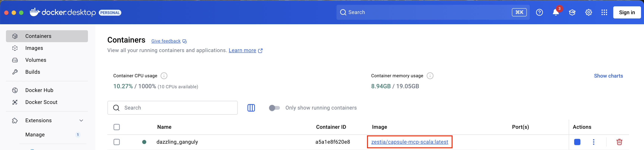The image size is (644, 150).
Task: Stop the dazzling_ganguly container
Action: pos(577,142)
